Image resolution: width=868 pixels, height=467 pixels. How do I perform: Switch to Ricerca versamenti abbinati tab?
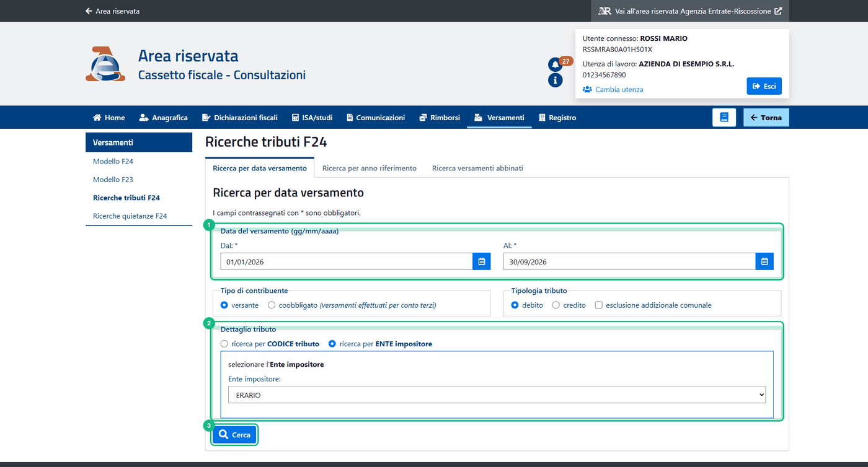click(x=477, y=168)
